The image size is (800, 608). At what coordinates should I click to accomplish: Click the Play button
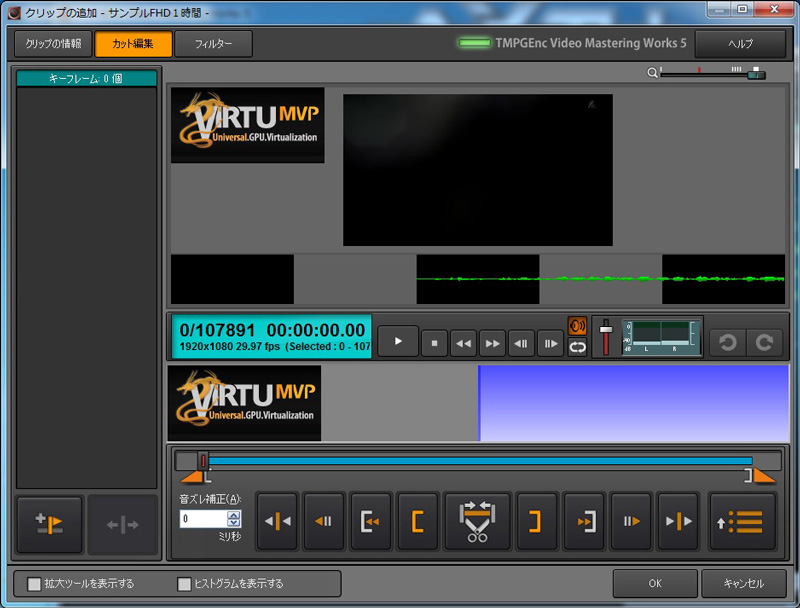398,342
